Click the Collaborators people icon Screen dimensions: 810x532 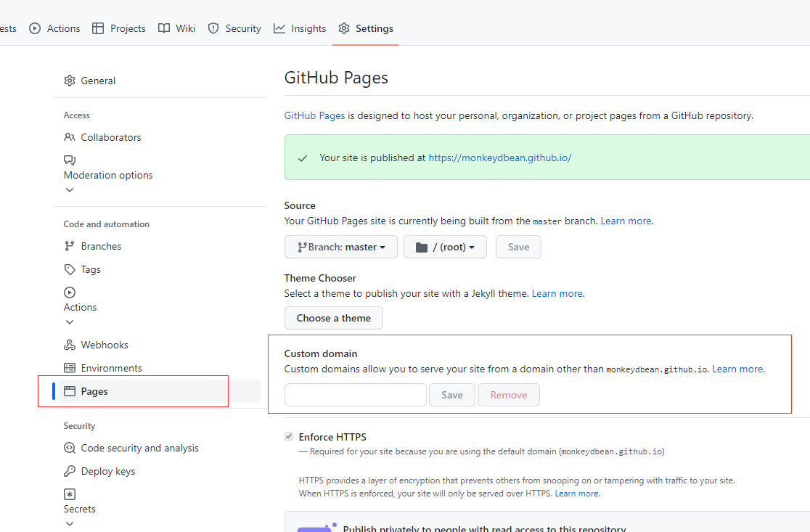[x=70, y=137]
